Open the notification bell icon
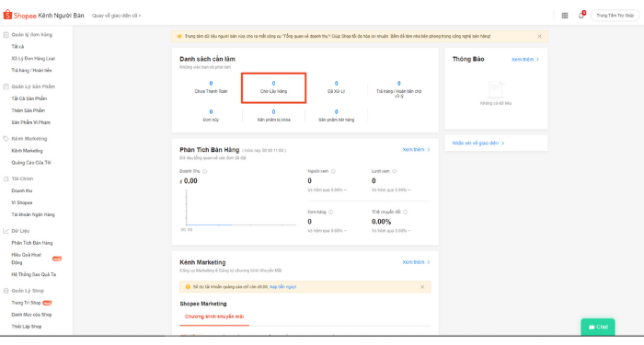Viewport: 644px width, 345px height. pyautogui.click(x=581, y=16)
